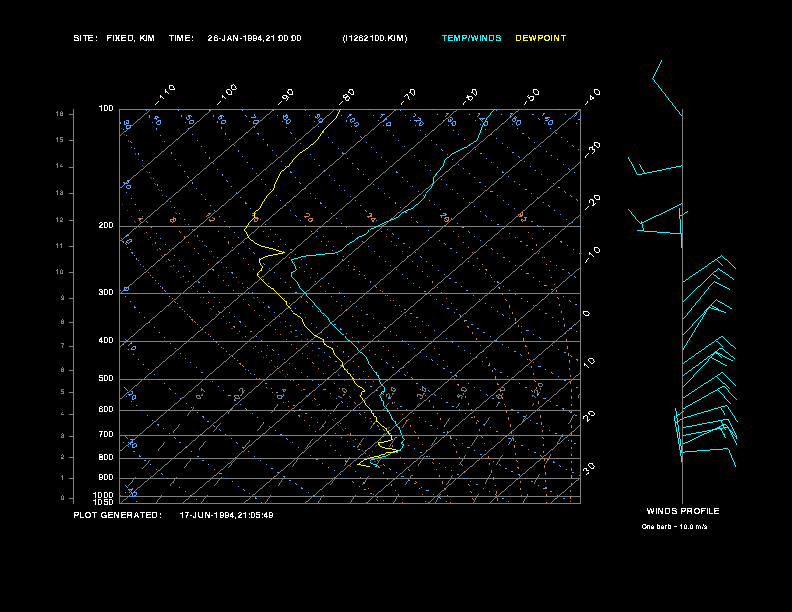792x612 pixels.
Task: Click height scale tick labeled 3
Action: (x=63, y=435)
